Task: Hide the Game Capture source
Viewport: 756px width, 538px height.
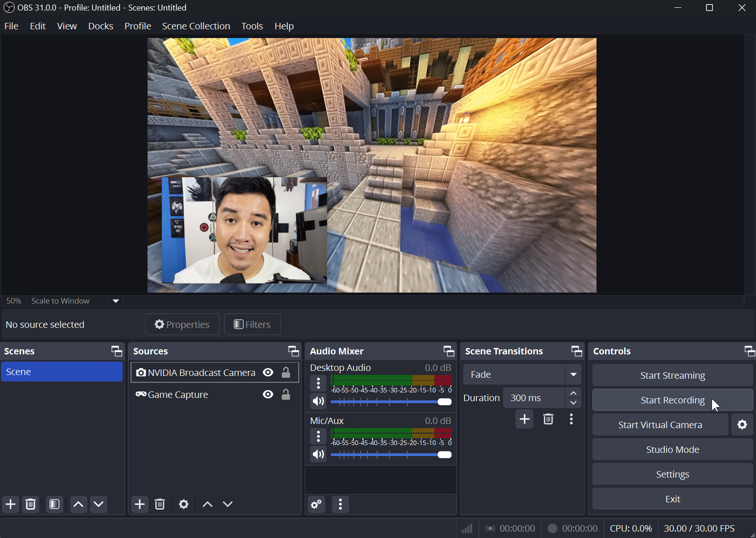Action: click(x=268, y=394)
